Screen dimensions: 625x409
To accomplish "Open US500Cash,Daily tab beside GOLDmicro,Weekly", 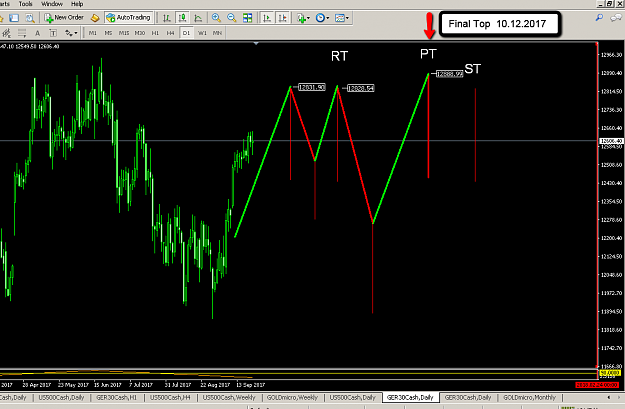I will coord(353,397).
